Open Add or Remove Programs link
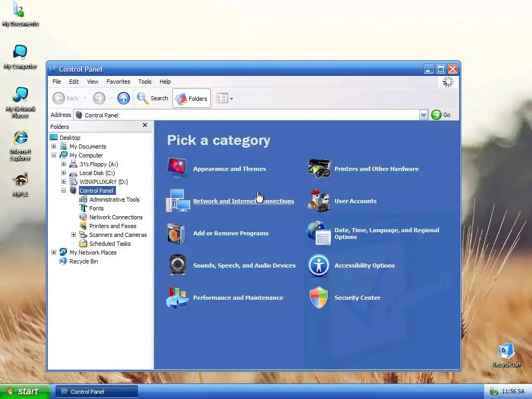Image resolution: width=532 pixels, height=399 pixels. [x=231, y=233]
